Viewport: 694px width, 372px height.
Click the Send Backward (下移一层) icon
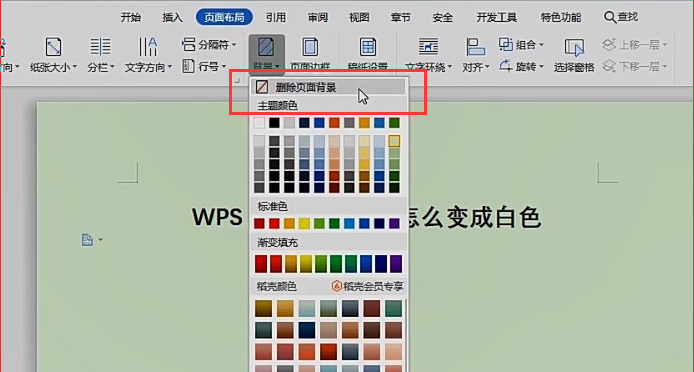[x=609, y=66]
